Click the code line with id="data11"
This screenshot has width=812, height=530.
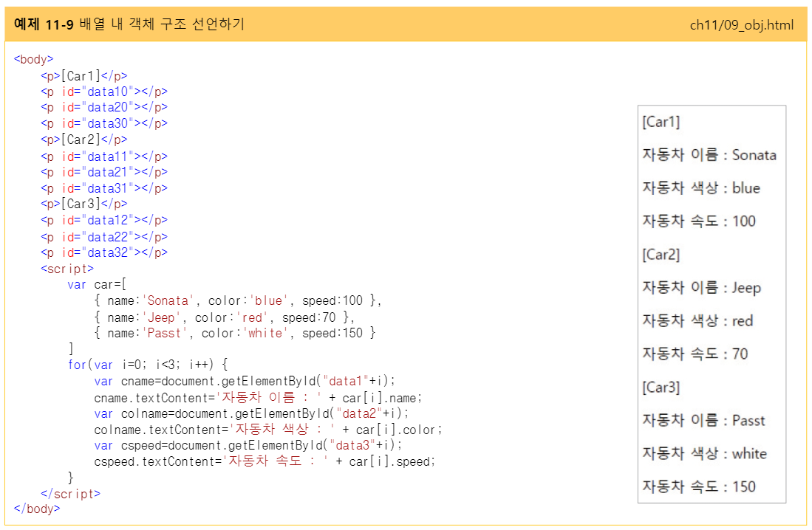[x=104, y=156]
